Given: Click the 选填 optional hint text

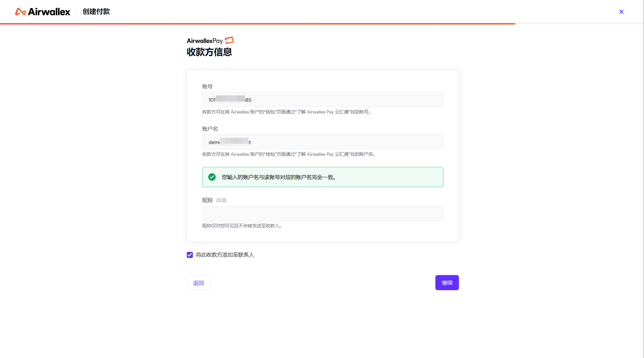Looking at the screenshot, I should pos(221,200).
